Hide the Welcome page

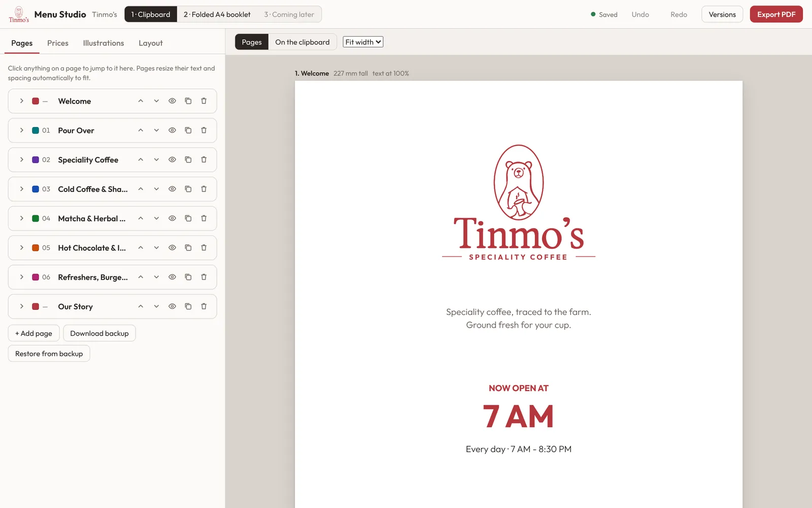coord(172,101)
